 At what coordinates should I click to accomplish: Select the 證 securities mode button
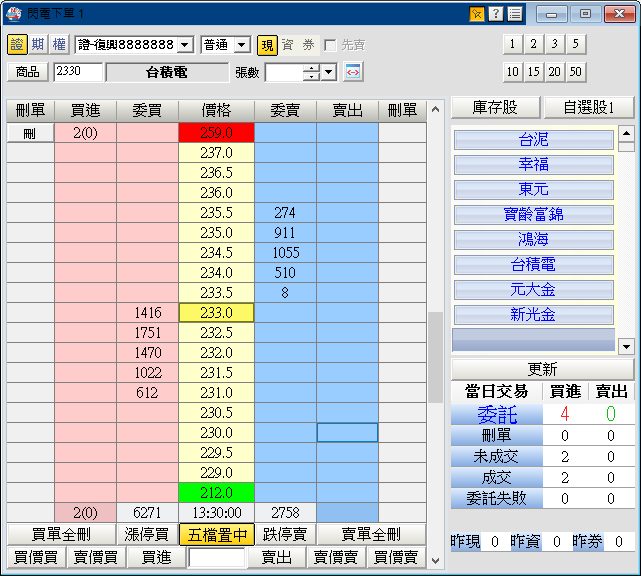(17, 45)
